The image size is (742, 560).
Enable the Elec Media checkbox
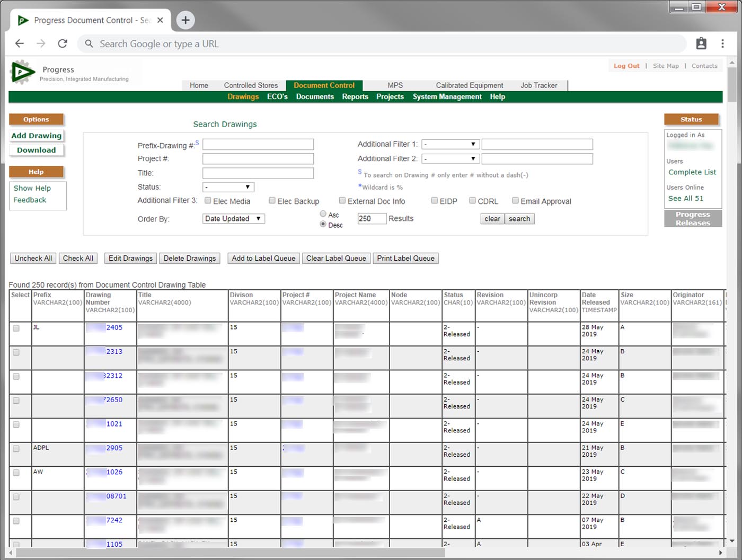208,201
